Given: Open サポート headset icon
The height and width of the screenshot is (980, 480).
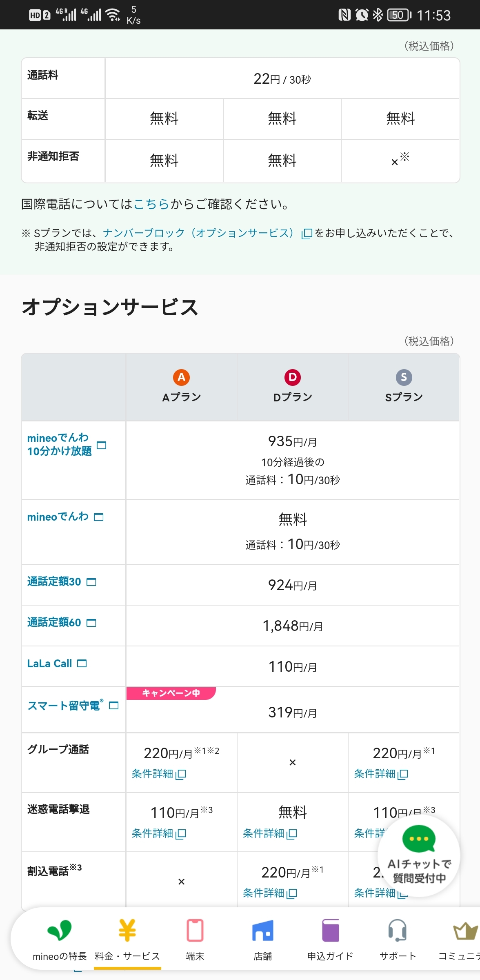Looking at the screenshot, I should coord(398,931).
